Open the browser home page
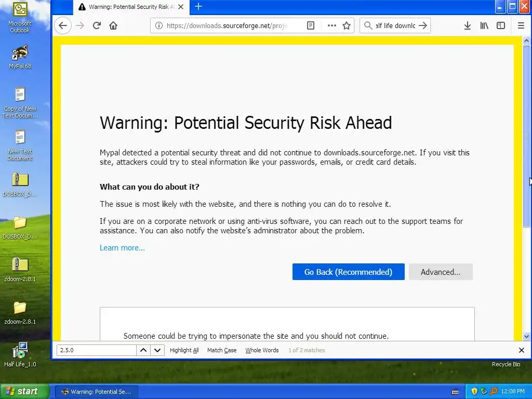The height and width of the screenshot is (399, 532). point(113,25)
